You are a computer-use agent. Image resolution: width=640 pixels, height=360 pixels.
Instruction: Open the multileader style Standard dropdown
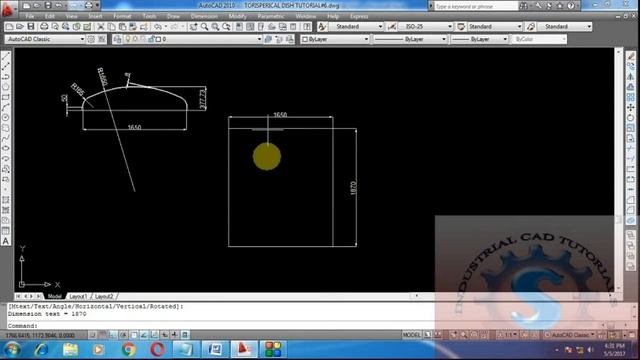(x=565, y=27)
